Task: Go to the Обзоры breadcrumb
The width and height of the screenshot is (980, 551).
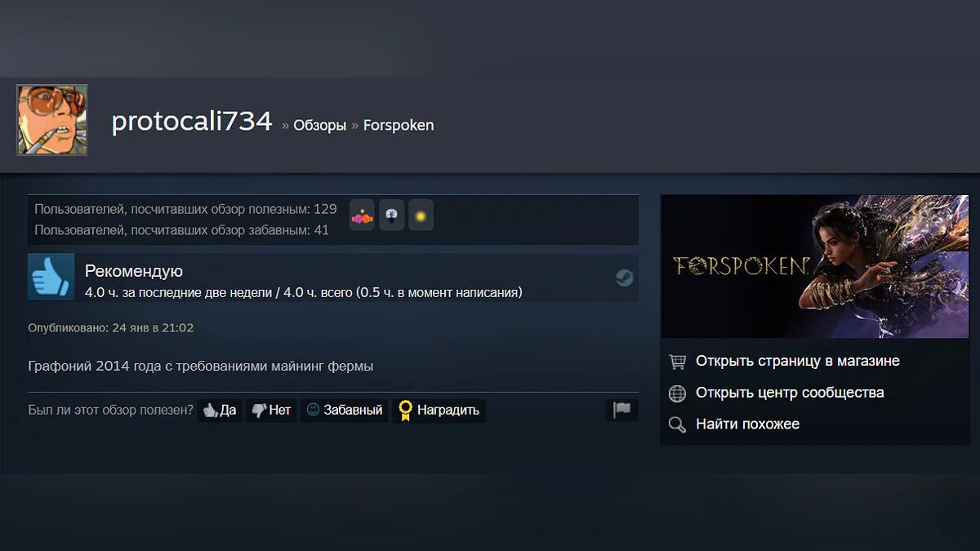Action: click(319, 125)
